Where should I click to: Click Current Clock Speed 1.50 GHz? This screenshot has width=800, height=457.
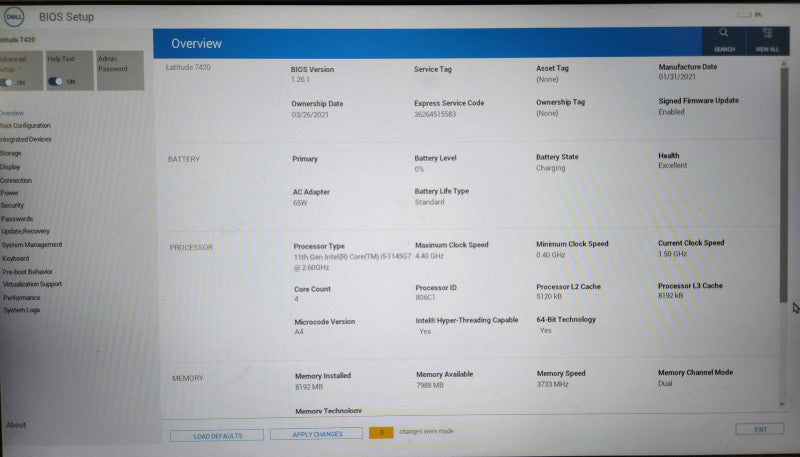pos(672,253)
